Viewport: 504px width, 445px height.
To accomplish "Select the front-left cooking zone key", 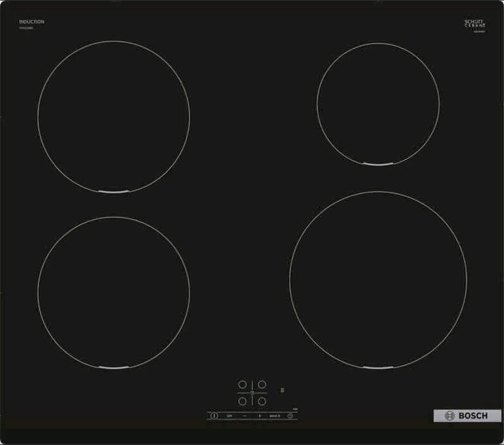I will click(243, 402).
